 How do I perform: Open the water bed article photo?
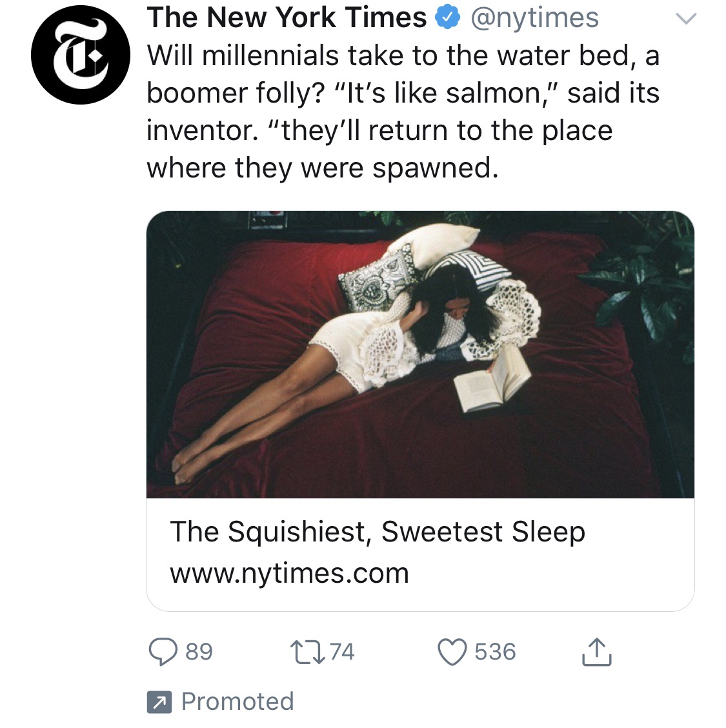click(420, 355)
